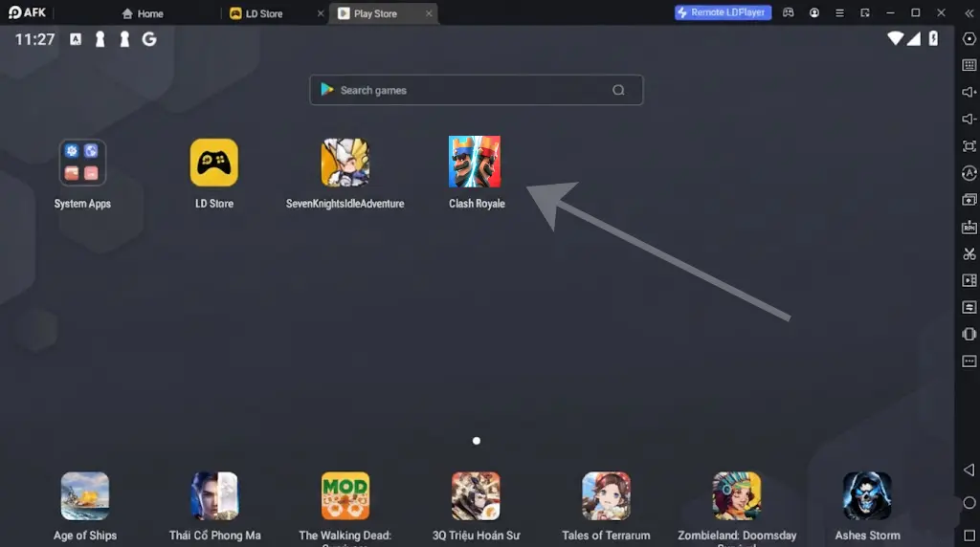This screenshot has width=980, height=547.
Task: Click the scissors screenshot icon in sidebar
Action: coord(969,254)
